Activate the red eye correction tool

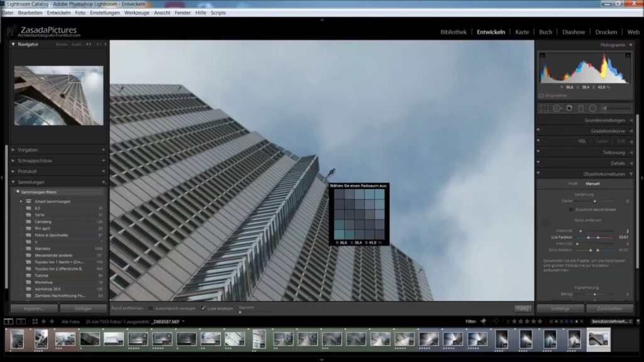(569, 108)
